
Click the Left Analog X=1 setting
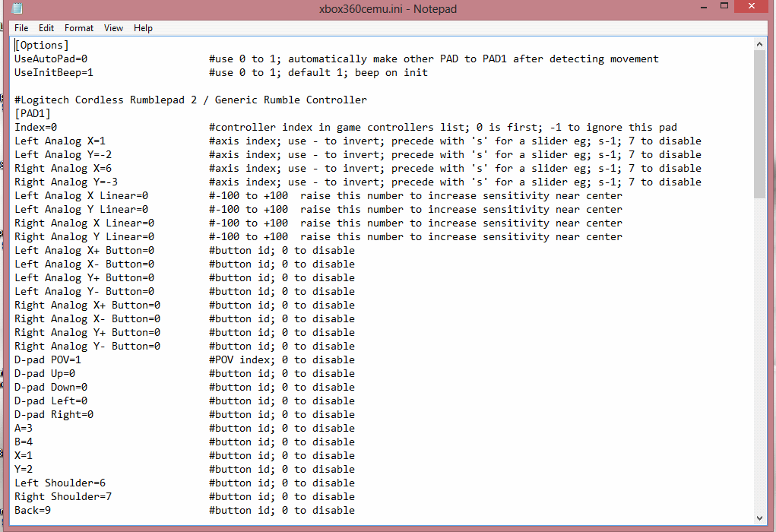pyautogui.click(x=60, y=141)
